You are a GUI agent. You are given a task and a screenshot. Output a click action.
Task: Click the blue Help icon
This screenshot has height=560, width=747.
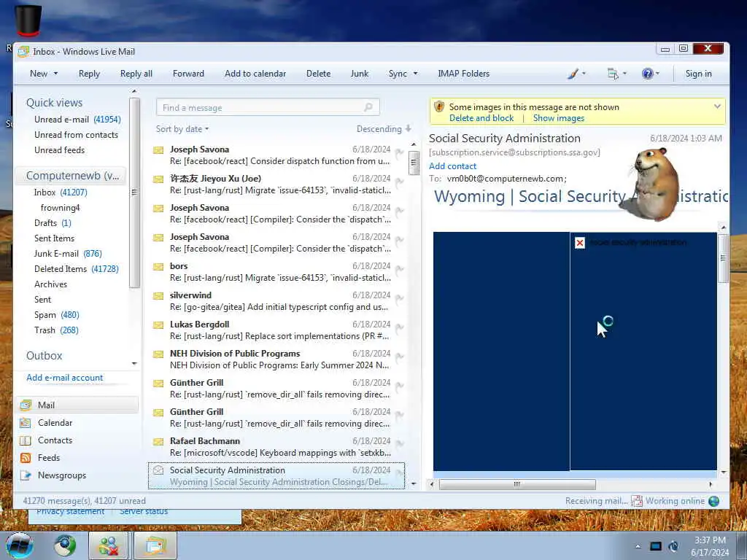(x=647, y=74)
